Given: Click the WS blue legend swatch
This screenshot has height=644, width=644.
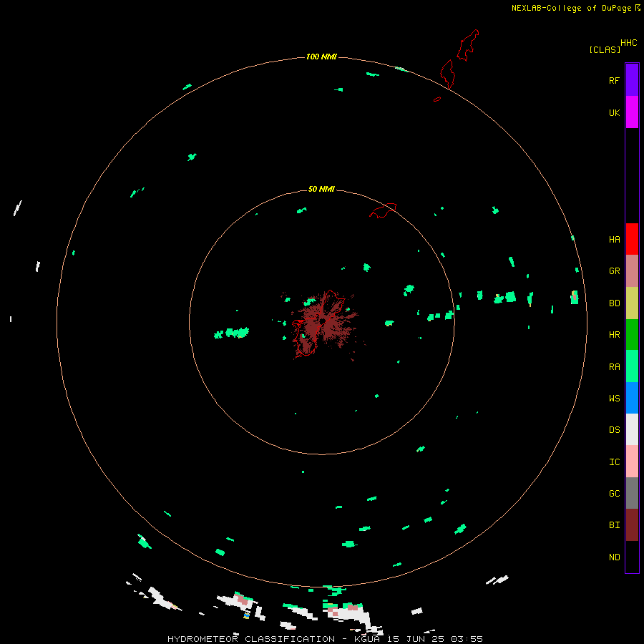Looking at the screenshot, I should pos(632,398).
